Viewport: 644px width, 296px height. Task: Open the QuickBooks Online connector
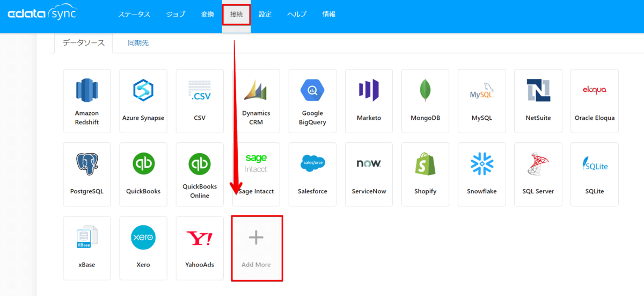pyautogui.click(x=200, y=175)
